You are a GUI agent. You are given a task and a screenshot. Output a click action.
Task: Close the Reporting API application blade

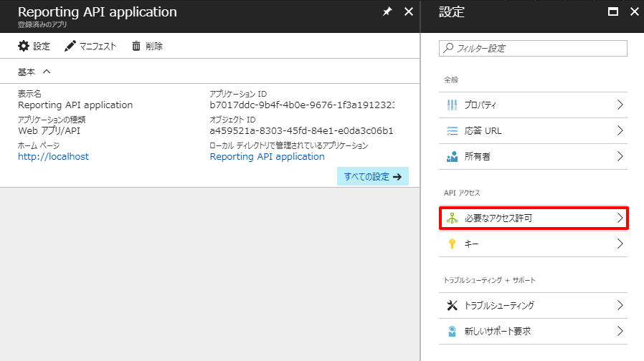coord(409,12)
